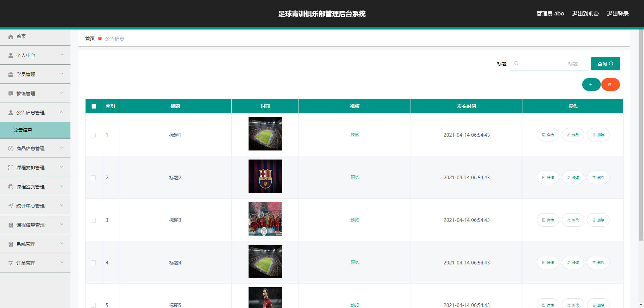Edit (修改) the row 标题2
Screen dimensions: 644x308
pos(573,177)
